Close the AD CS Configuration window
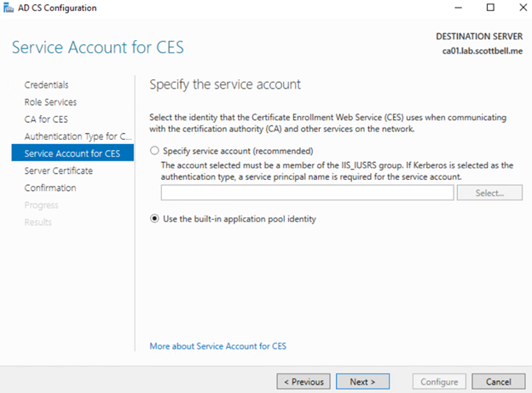This screenshot has width=532, height=393. click(514, 9)
